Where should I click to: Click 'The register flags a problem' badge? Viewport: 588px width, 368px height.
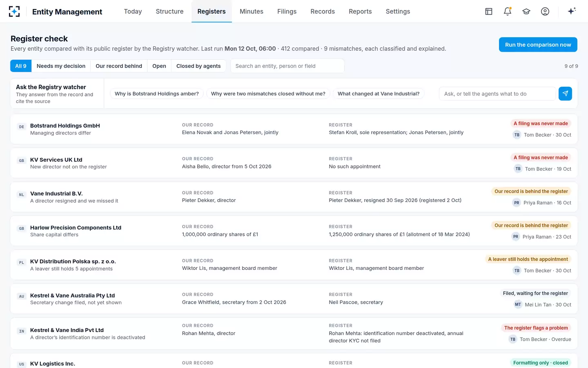point(536,328)
